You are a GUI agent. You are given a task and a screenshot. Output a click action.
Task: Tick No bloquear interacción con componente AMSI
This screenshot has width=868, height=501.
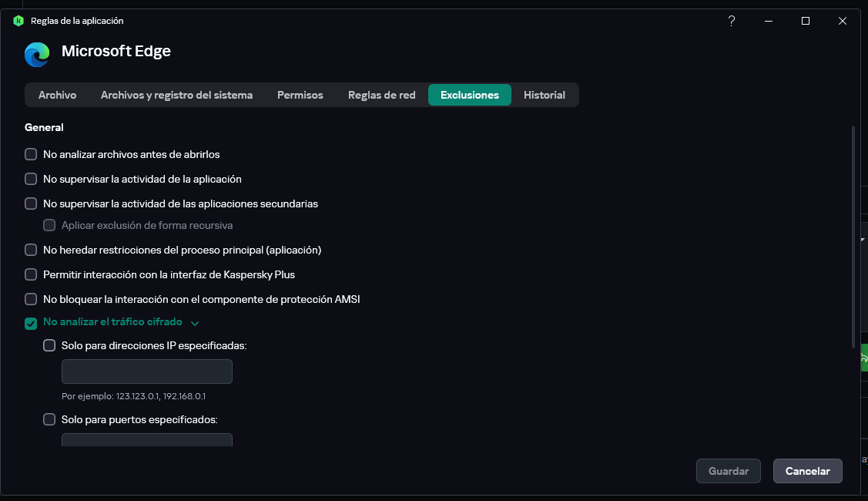point(31,299)
